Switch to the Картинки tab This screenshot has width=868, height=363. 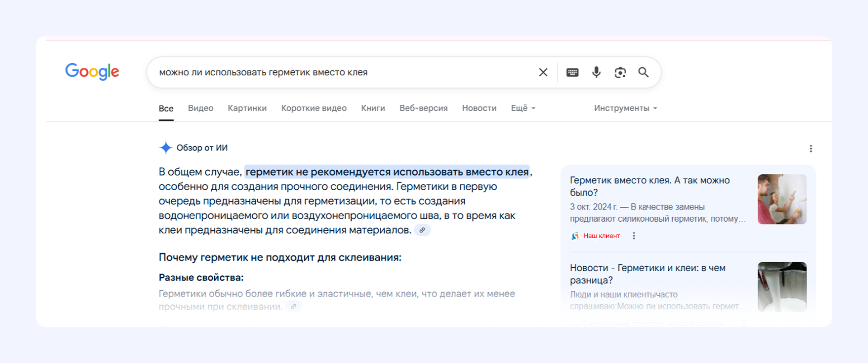[247, 108]
